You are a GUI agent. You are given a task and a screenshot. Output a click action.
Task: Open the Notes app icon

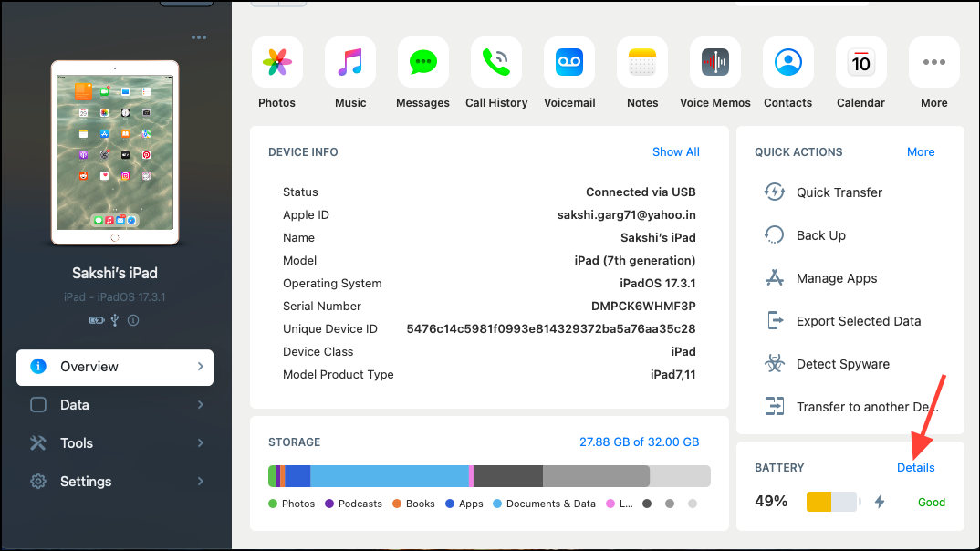[x=642, y=62]
